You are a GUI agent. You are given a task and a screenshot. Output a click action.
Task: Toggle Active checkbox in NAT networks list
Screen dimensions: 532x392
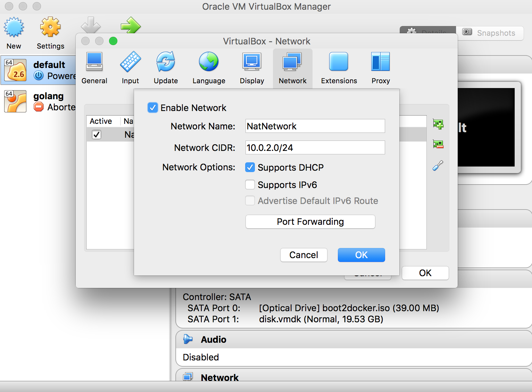[97, 134]
